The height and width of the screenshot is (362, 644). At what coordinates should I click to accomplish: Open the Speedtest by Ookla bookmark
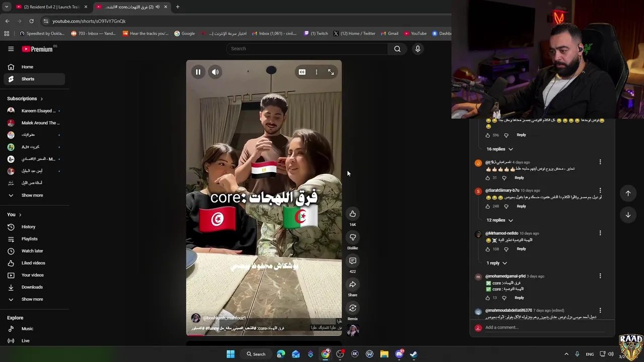(42, 34)
